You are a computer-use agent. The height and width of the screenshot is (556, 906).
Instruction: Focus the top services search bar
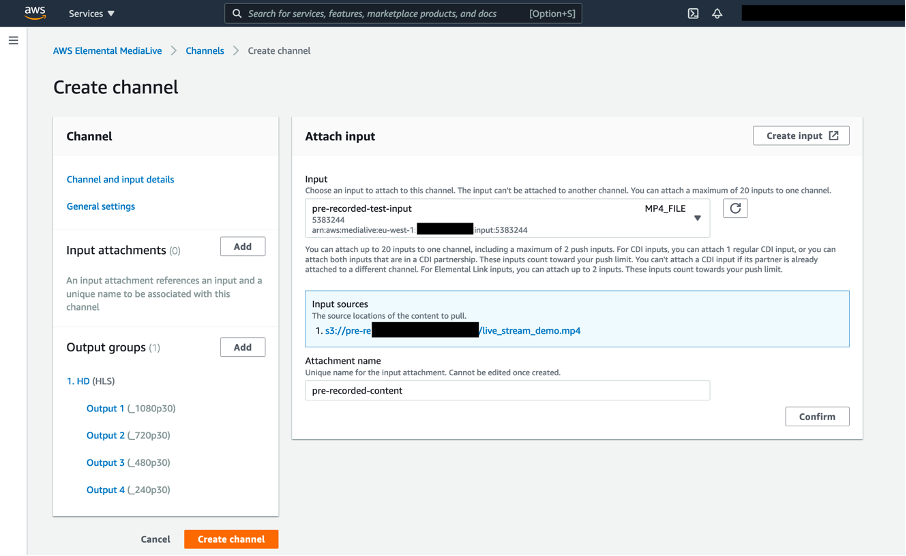pyautogui.click(x=403, y=13)
